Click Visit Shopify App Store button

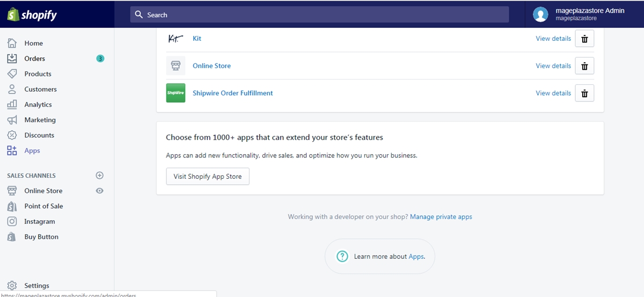coord(208,176)
